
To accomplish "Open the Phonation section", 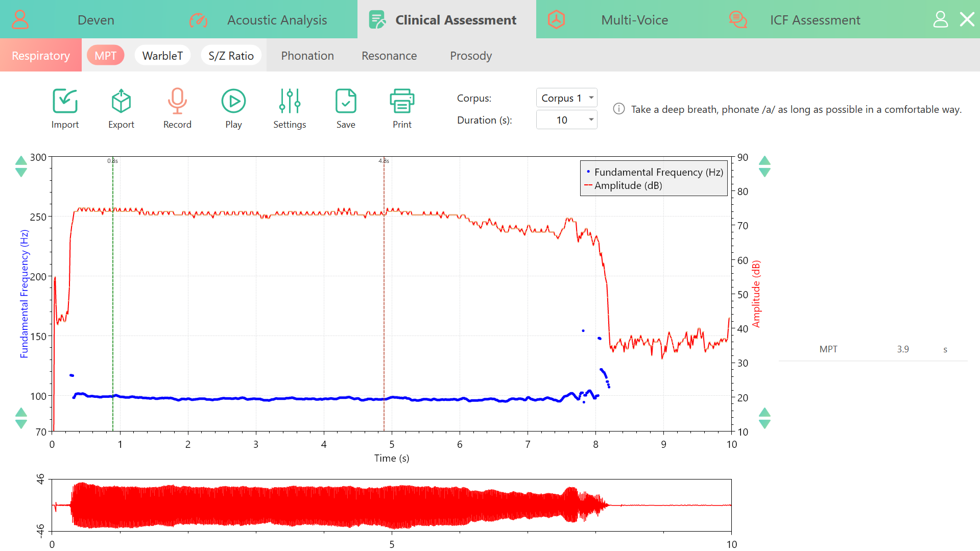I will click(x=307, y=55).
